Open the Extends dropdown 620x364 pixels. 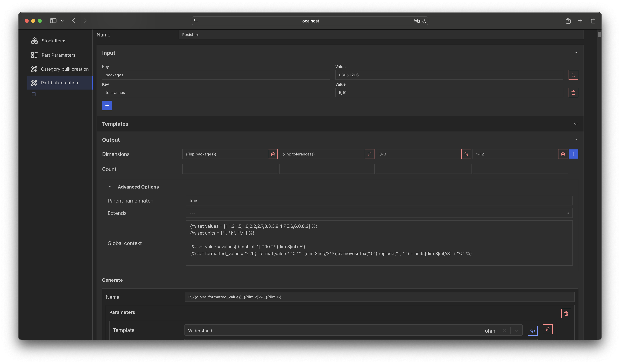(379, 213)
